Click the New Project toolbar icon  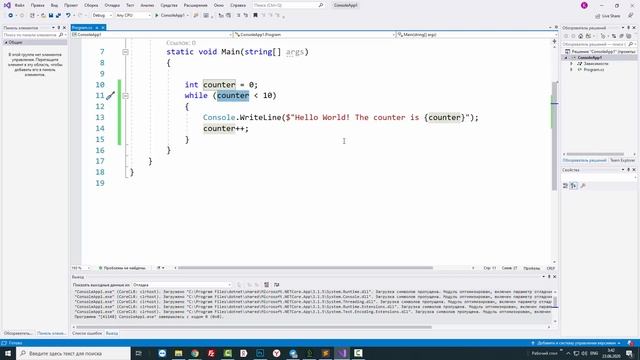32,16
